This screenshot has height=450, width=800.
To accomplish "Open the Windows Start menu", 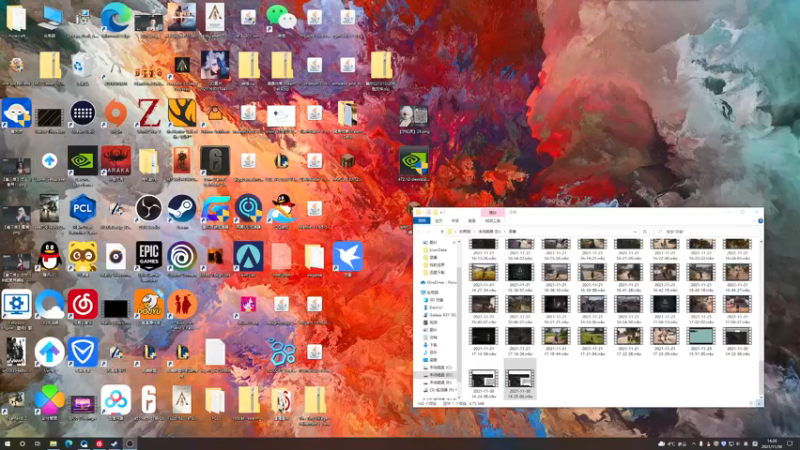I will [7, 443].
